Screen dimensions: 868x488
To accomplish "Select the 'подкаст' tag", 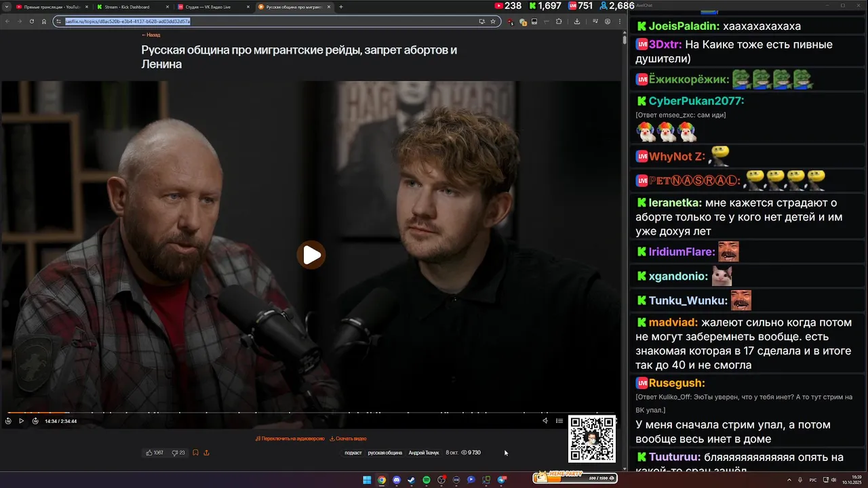I will pos(353,453).
